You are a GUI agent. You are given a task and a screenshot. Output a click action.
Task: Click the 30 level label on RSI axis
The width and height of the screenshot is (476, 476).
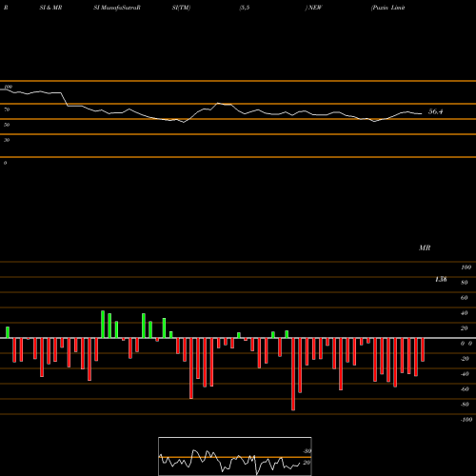coord(7,140)
